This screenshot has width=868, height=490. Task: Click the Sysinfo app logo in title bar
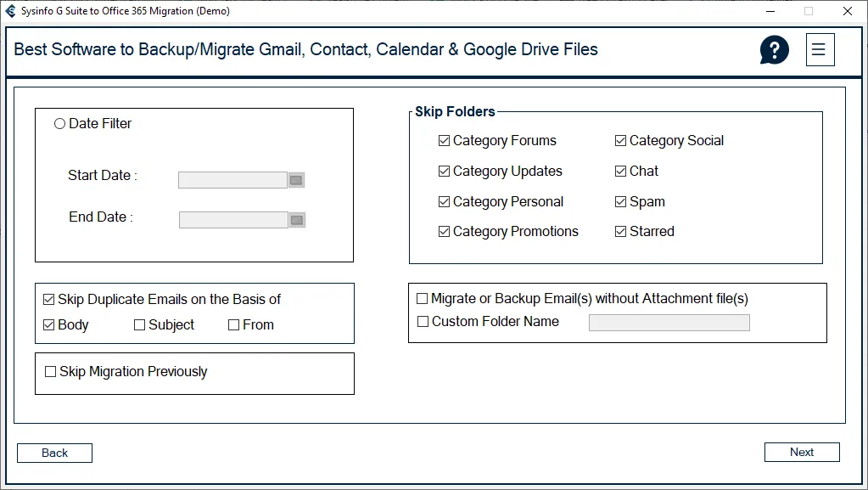point(11,11)
